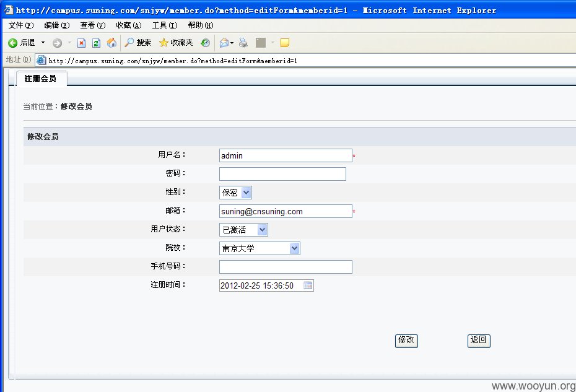Click the 注册时间 date field

point(266,285)
